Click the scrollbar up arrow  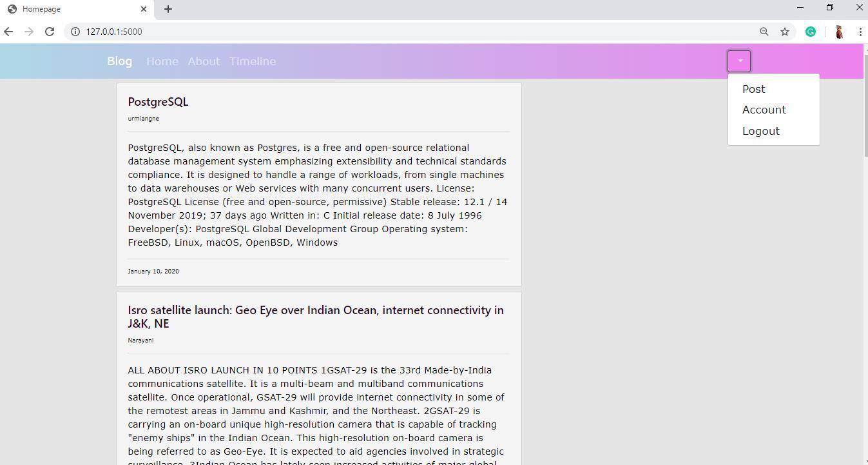pos(865,48)
